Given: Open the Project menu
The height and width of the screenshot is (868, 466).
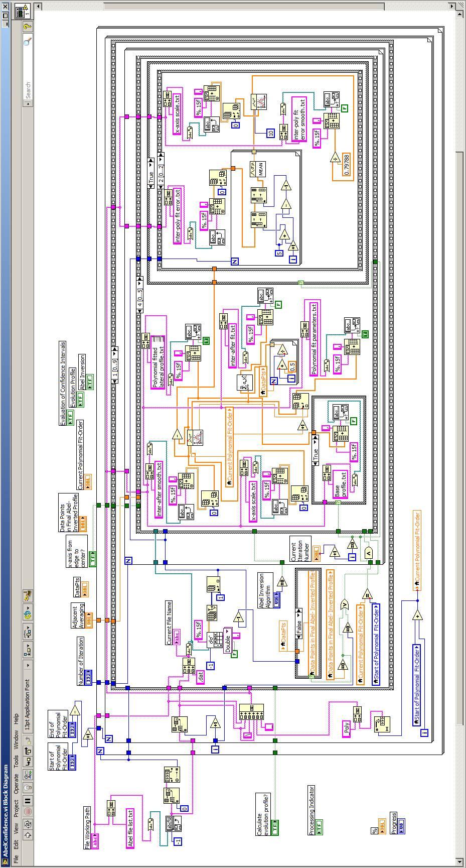Looking at the screenshot, I should [x=17, y=807].
